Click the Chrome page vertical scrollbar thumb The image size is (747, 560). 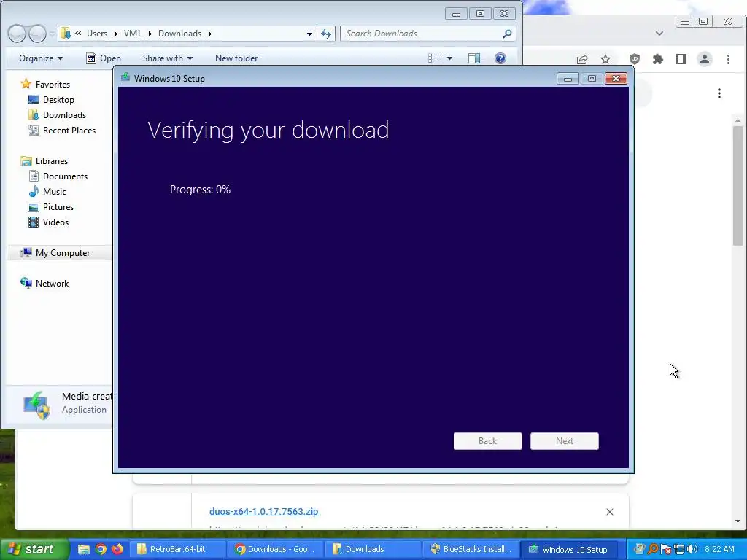[738, 186]
